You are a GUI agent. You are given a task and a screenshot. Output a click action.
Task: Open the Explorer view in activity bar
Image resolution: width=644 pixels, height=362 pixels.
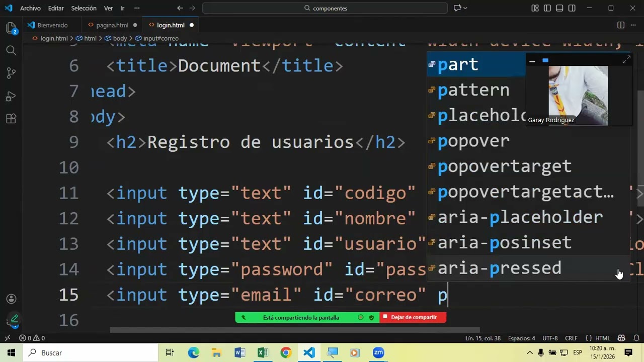(11, 28)
